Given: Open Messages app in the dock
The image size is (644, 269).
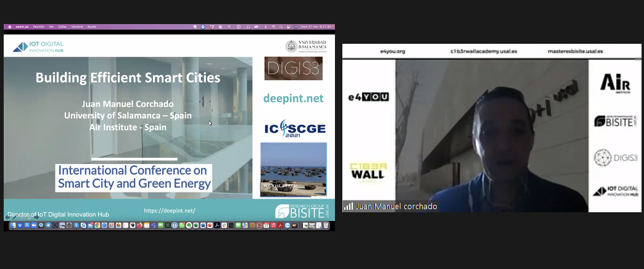Looking at the screenshot, I should pos(238,225).
